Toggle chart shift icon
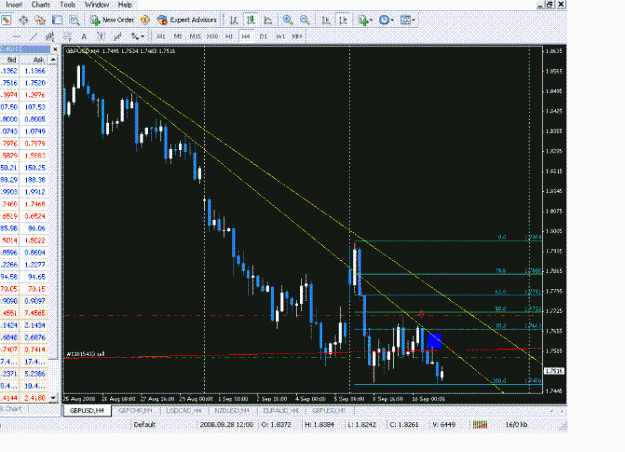Image resolution: width=625 pixels, height=452 pixels. point(343,20)
